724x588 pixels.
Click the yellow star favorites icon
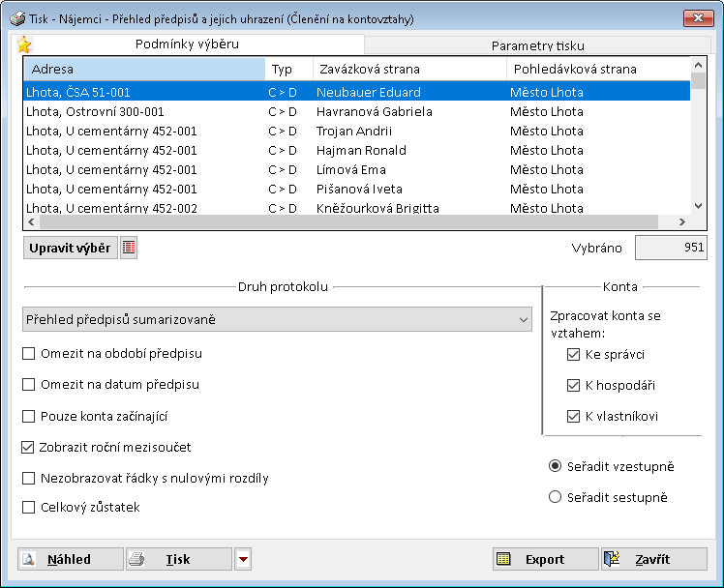24,44
